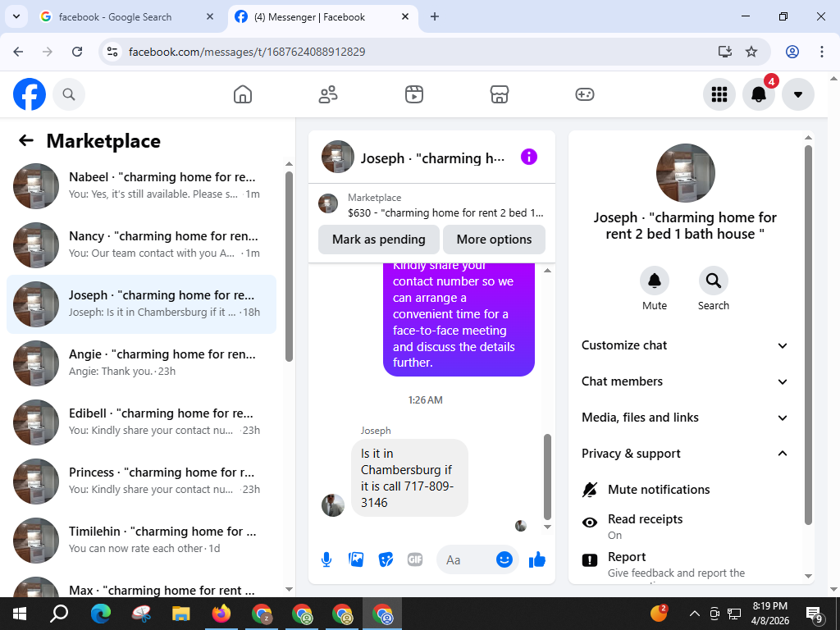The image size is (840, 630).
Task: Open Report under Privacy & support
Action: (x=685, y=564)
